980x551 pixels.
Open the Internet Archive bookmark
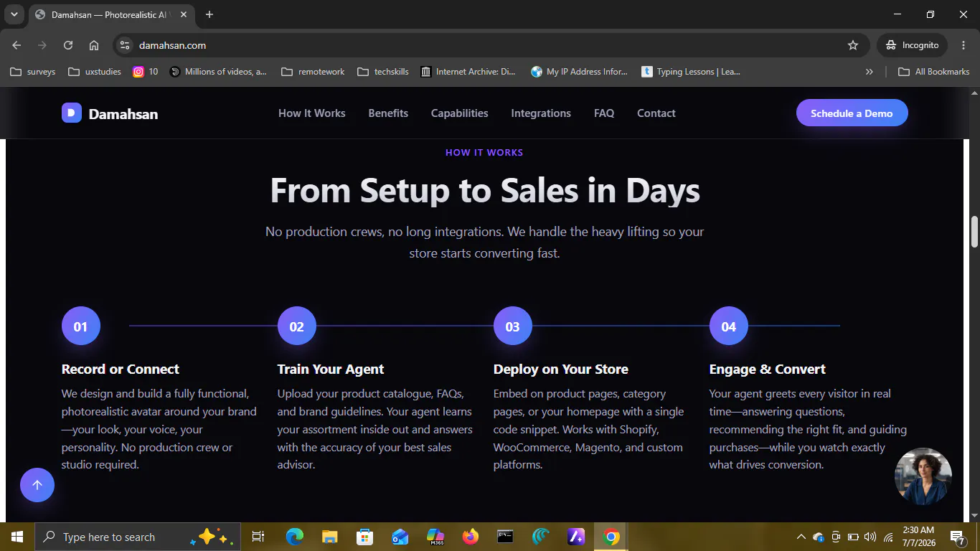pyautogui.click(x=468, y=72)
